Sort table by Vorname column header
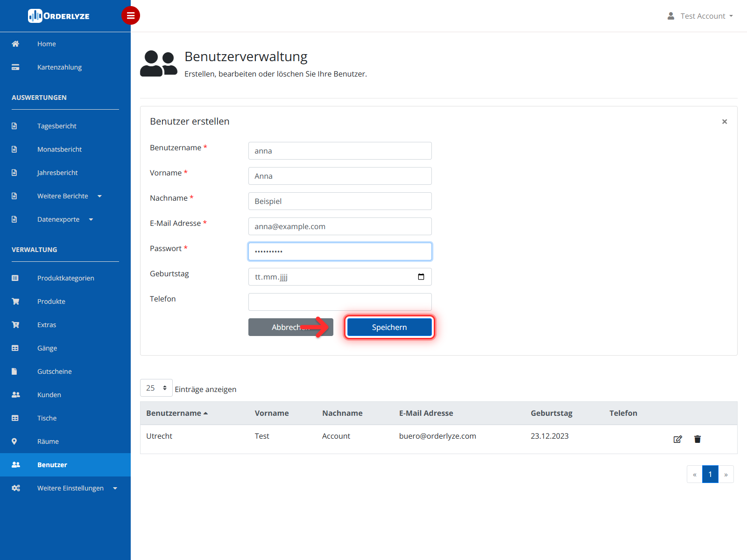Image resolution: width=747 pixels, height=560 pixels. pyautogui.click(x=272, y=413)
